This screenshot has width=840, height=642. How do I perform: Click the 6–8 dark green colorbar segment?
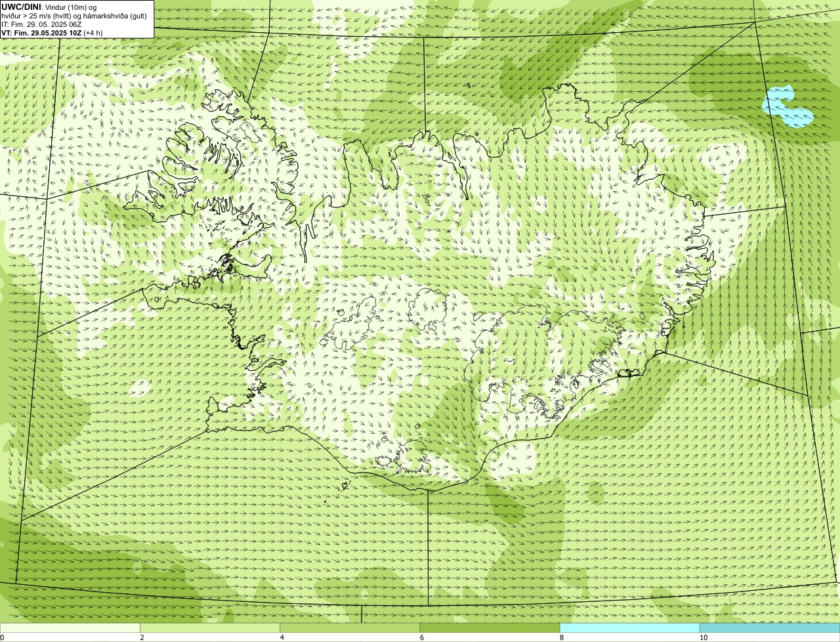490,628
